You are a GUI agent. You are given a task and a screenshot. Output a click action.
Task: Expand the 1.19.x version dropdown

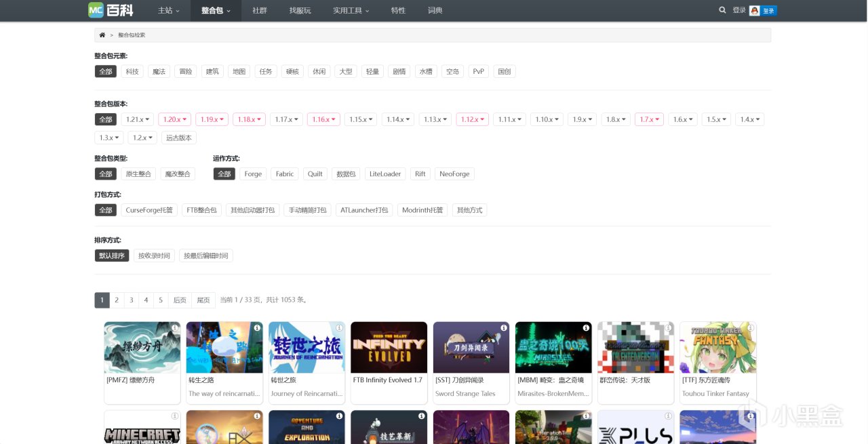point(212,119)
